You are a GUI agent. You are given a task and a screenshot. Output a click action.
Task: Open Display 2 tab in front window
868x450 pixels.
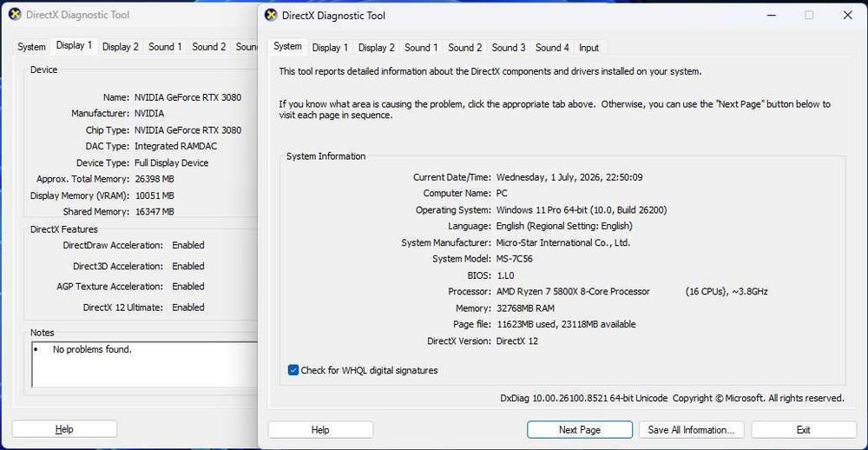point(377,48)
